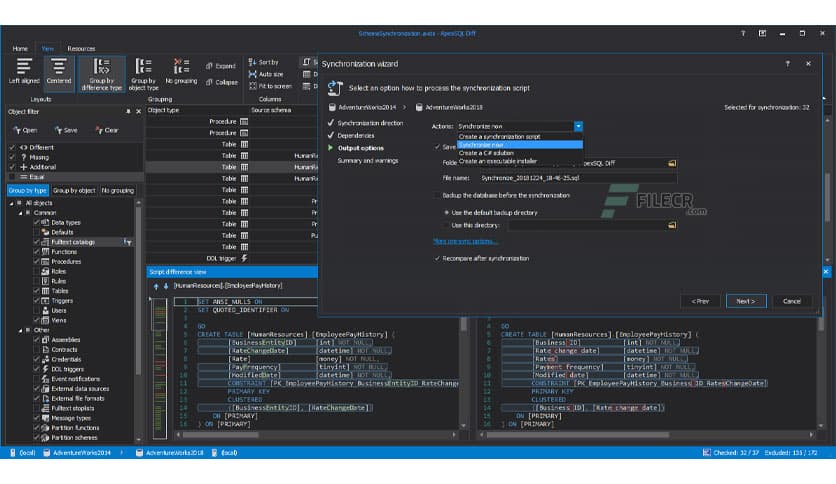Switch to Group by type tab
Image resolution: width=836 pixels, height=484 pixels.
pyautogui.click(x=28, y=190)
